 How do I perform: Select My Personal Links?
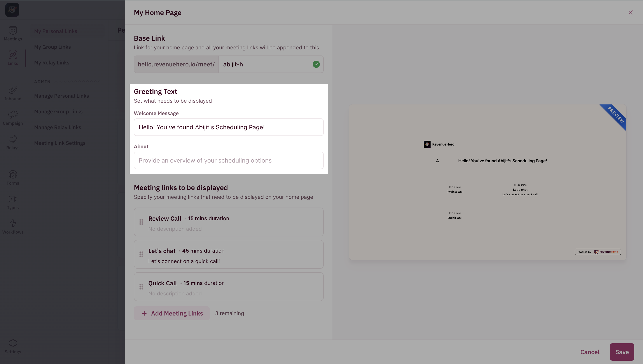pyautogui.click(x=56, y=31)
